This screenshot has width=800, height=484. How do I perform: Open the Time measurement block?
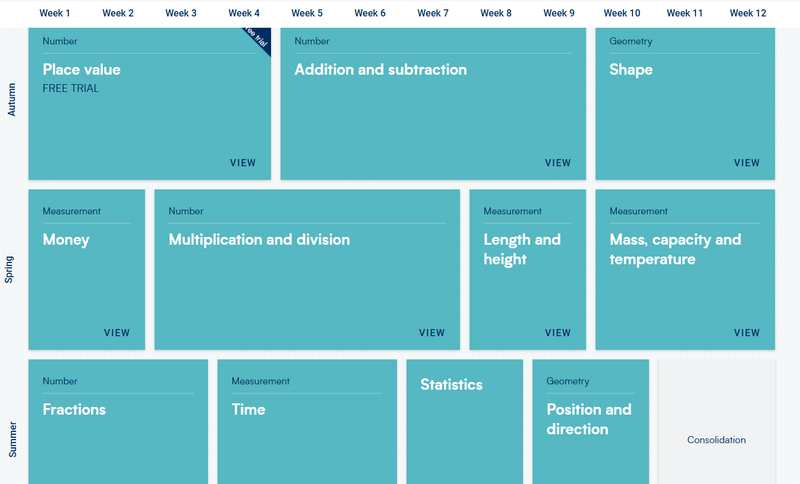pyautogui.click(x=249, y=409)
